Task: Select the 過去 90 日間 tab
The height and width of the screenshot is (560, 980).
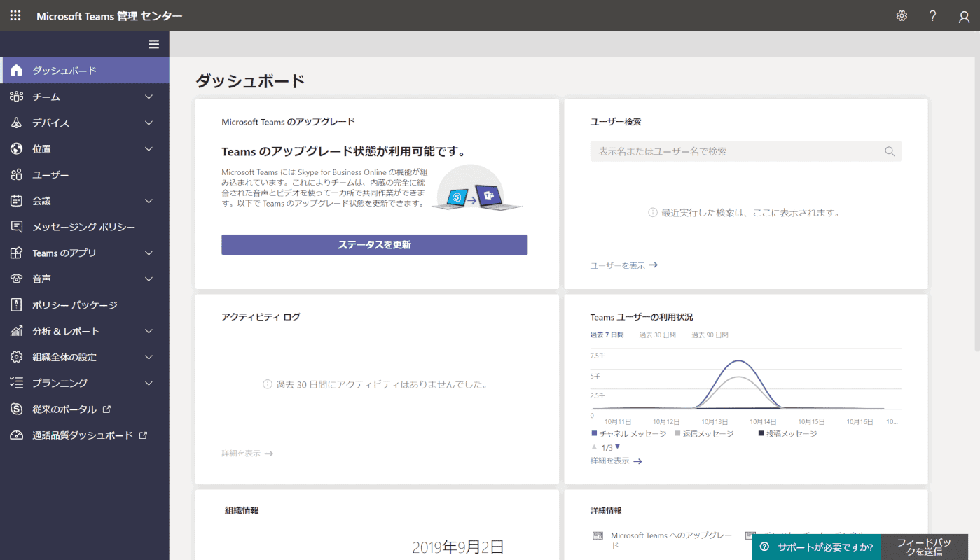Action: pyautogui.click(x=710, y=335)
